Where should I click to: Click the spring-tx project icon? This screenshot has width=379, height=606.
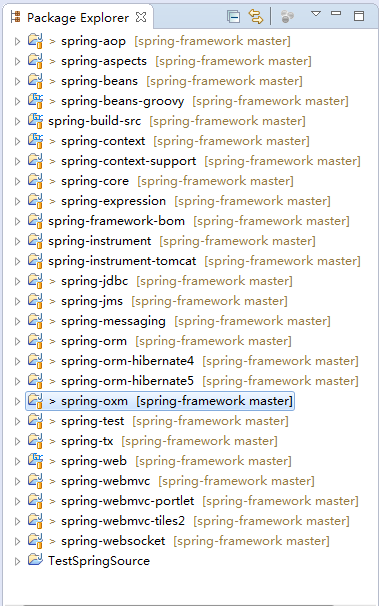35,441
